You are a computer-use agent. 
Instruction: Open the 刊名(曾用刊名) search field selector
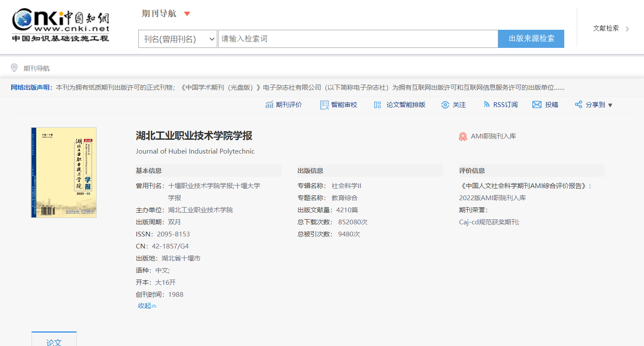pos(178,39)
